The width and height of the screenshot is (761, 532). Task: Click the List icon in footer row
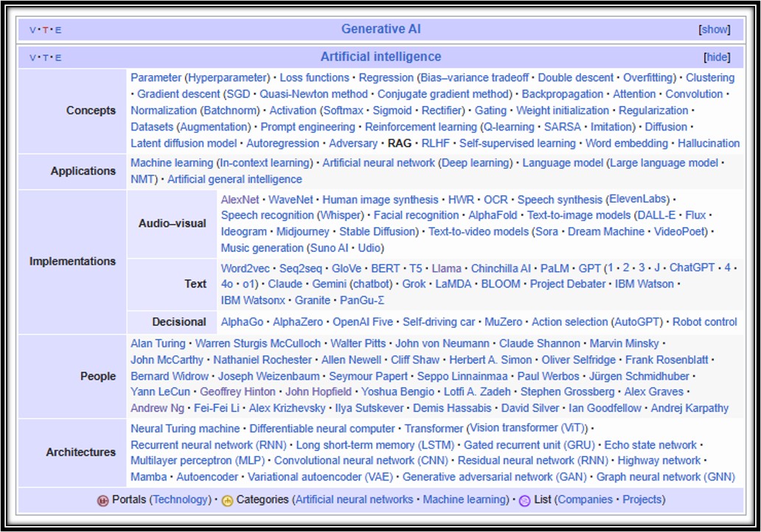[x=524, y=500]
